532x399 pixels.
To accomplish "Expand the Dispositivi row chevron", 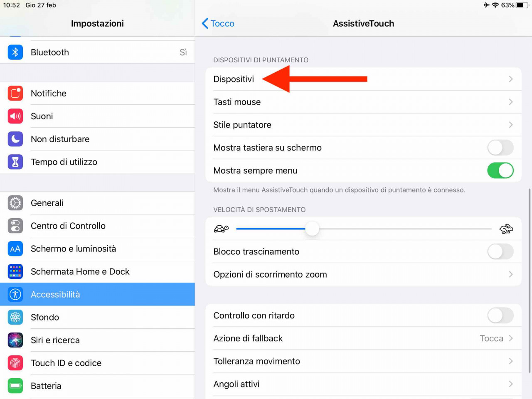I will [511, 79].
